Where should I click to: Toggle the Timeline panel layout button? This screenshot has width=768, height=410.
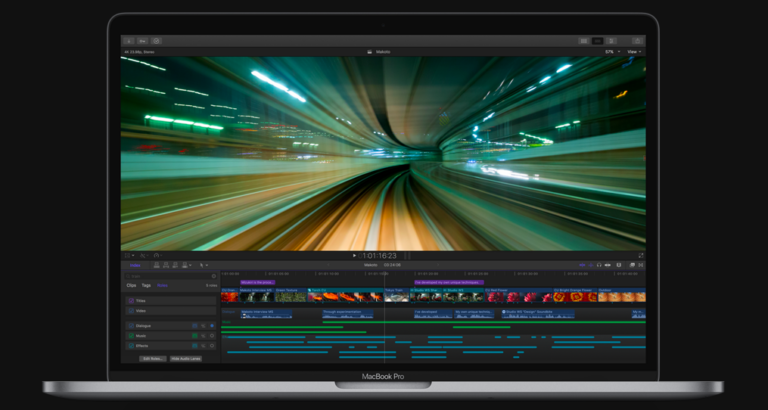tap(597, 41)
